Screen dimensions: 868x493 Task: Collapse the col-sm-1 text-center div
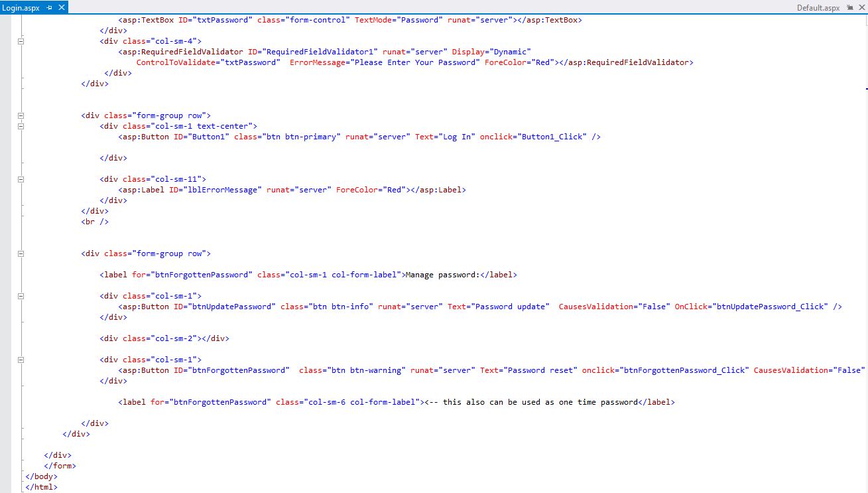pos(21,126)
